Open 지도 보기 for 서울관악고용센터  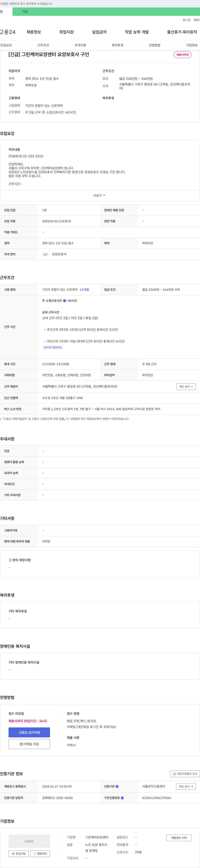pos(186,786)
